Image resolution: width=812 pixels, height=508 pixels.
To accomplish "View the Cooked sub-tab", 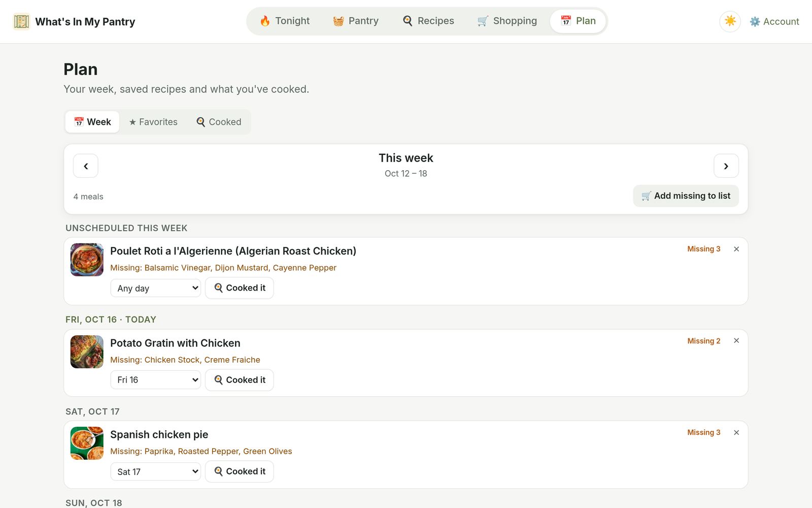I will pos(219,122).
